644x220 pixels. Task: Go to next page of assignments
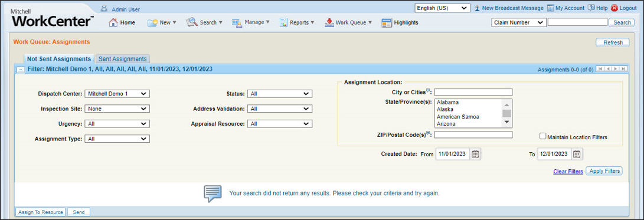616,69
